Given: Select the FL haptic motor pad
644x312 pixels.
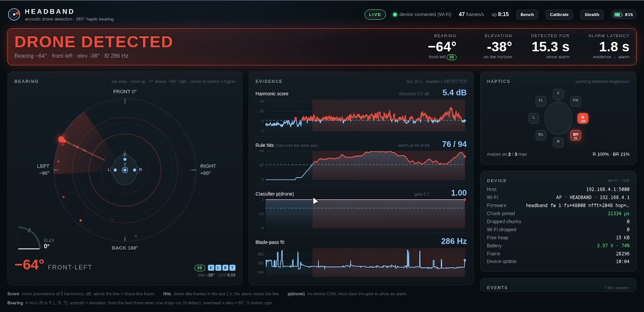Looking at the screenshot, I should pyautogui.click(x=541, y=101).
